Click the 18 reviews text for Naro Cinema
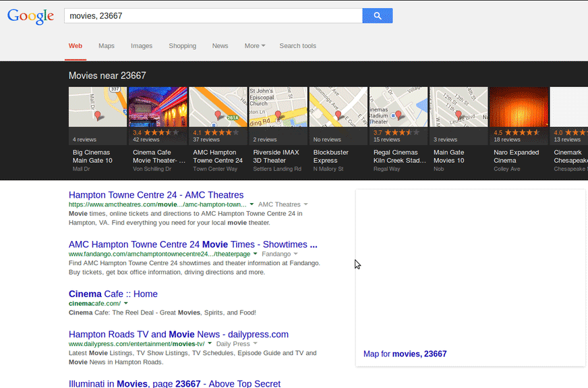This screenshot has width=588, height=388. tap(507, 140)
